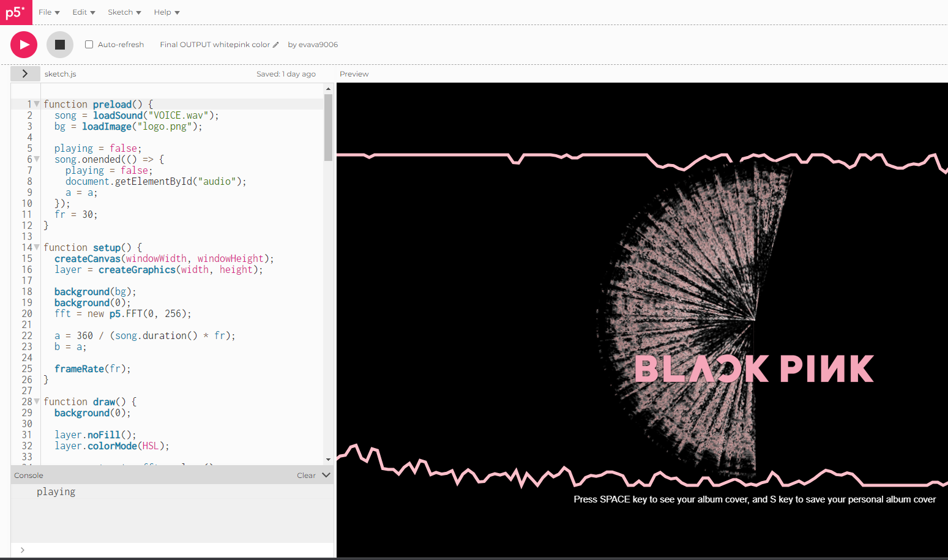Click the 'fr = 30;' code line
Image resolution: width=948 pixels, height=560 pixels.
tap(76, 214)
